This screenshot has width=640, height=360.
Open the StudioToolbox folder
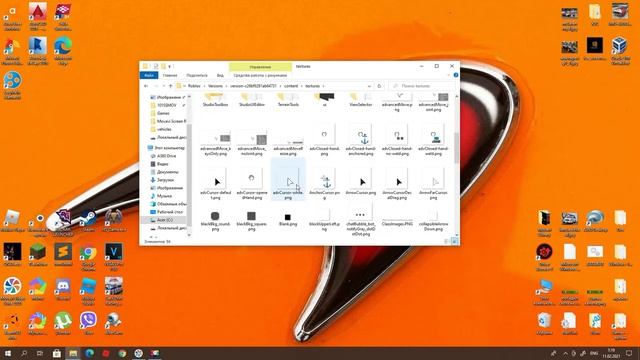click(216, 100)
